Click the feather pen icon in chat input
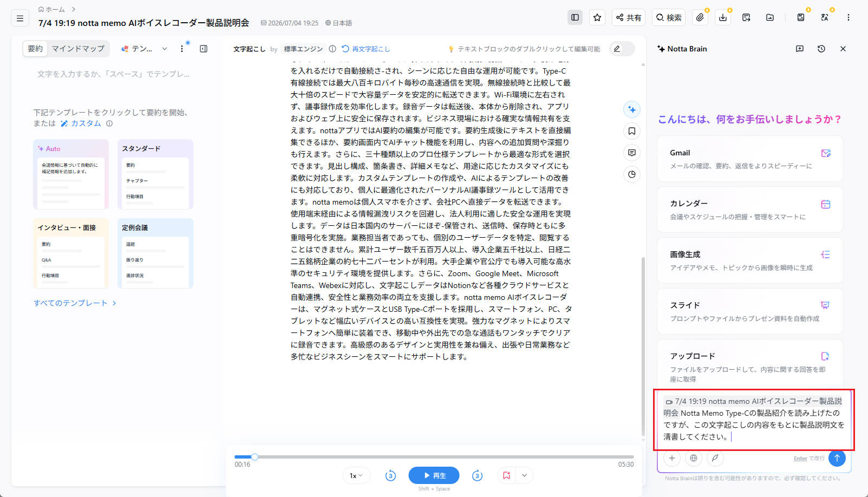Screen dimensions: 868x497 point(715,458)
